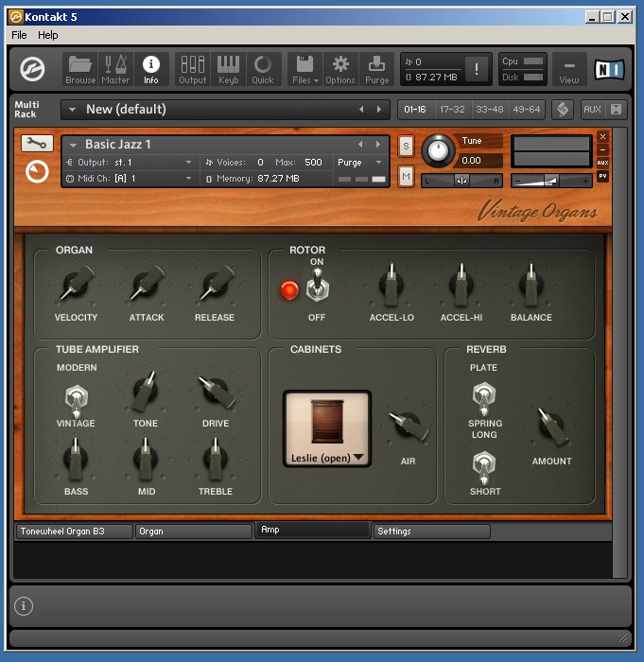Switch to the Settings tab
The image size is (644, 662).
[431, 531]
